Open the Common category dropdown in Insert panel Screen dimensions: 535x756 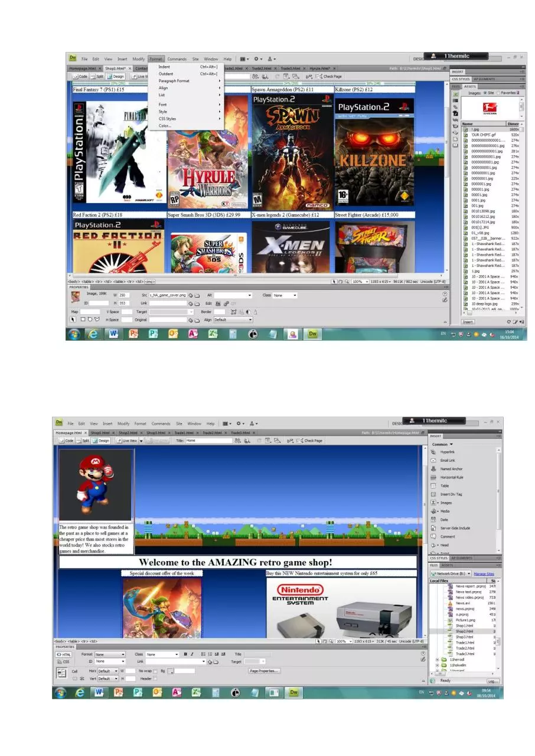442,444
